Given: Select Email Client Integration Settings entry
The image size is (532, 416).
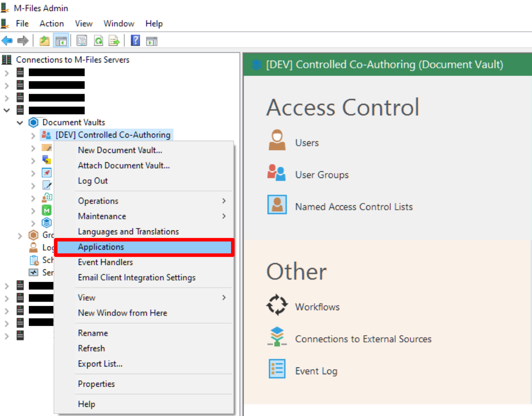Looking at the screenshot, I should point(144,277).
